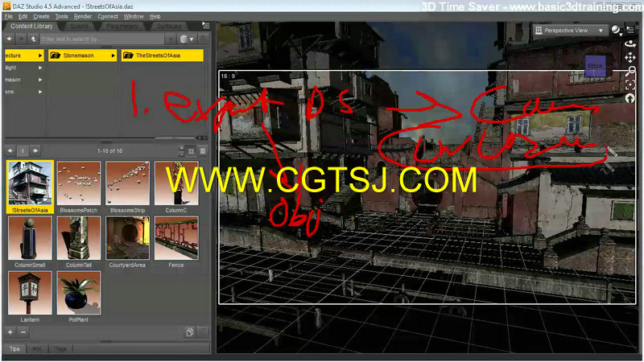The image size is (644, 362).
Task: Click the frame selection view icon
Action: [630, 85]
